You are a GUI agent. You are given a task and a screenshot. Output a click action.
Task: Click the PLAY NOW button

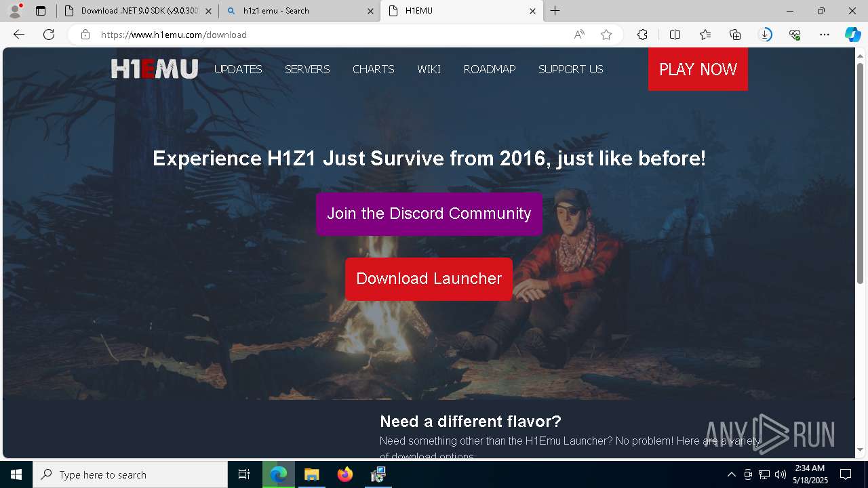[x=698, y=69]
